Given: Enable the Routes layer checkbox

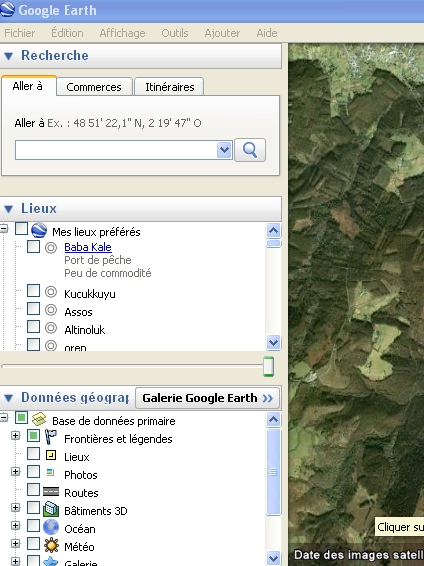Looking at the screenshot, I should (x=34, y=490).
